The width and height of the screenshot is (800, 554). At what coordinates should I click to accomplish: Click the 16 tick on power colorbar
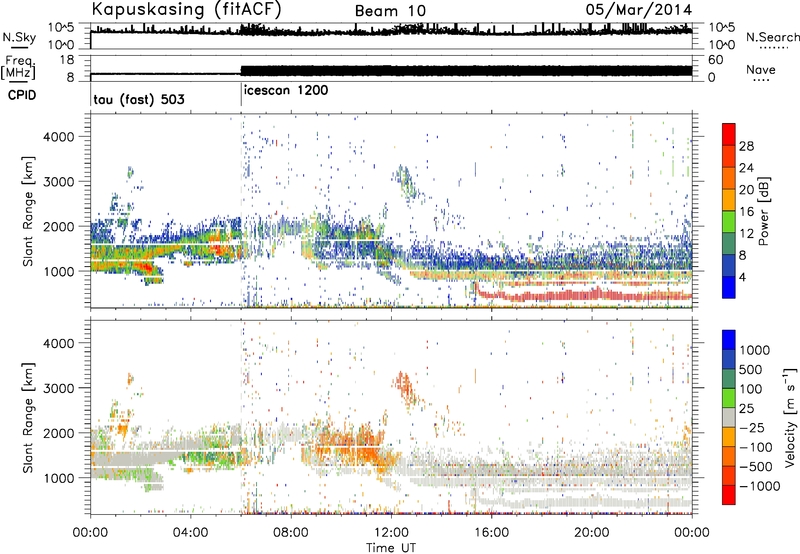click(x=746, y=212)
